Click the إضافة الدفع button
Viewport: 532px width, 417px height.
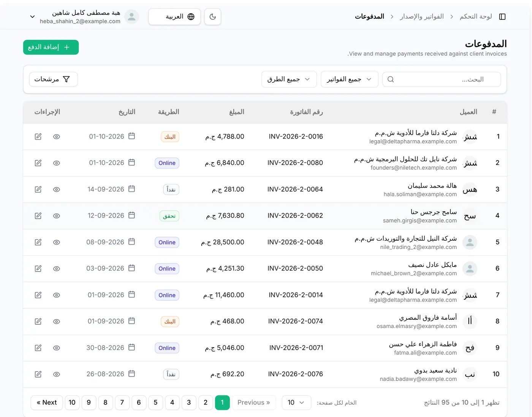coord(51,47)
